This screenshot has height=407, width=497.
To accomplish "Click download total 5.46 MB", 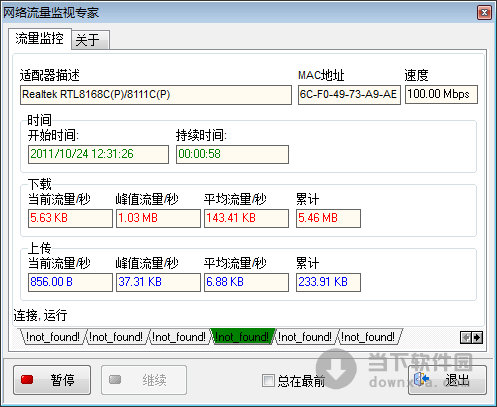I will tap(328, 218).
